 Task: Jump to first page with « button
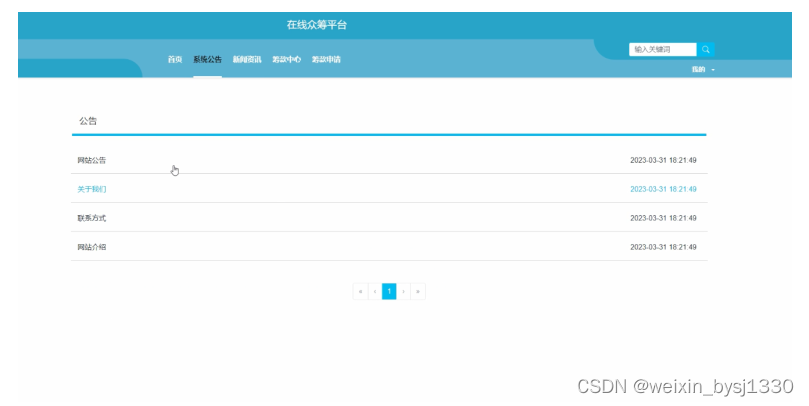(x=360, y=291)
